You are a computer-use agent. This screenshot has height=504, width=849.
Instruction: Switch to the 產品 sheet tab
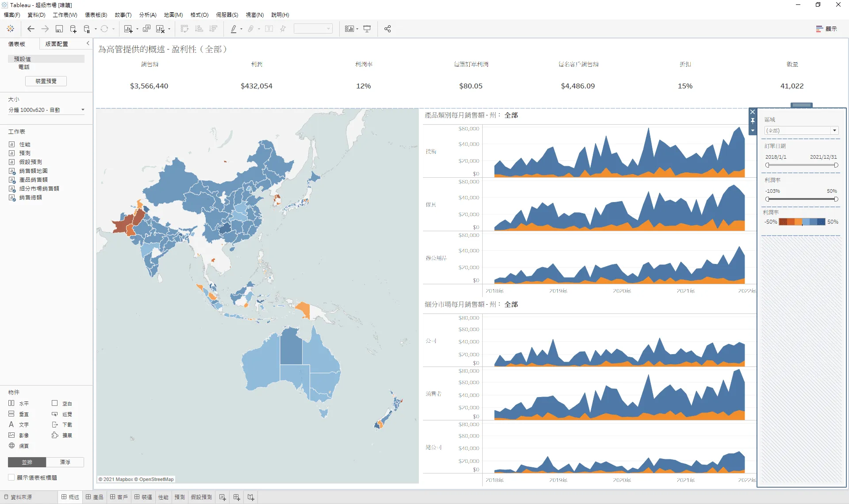click(x=95, y=497)
